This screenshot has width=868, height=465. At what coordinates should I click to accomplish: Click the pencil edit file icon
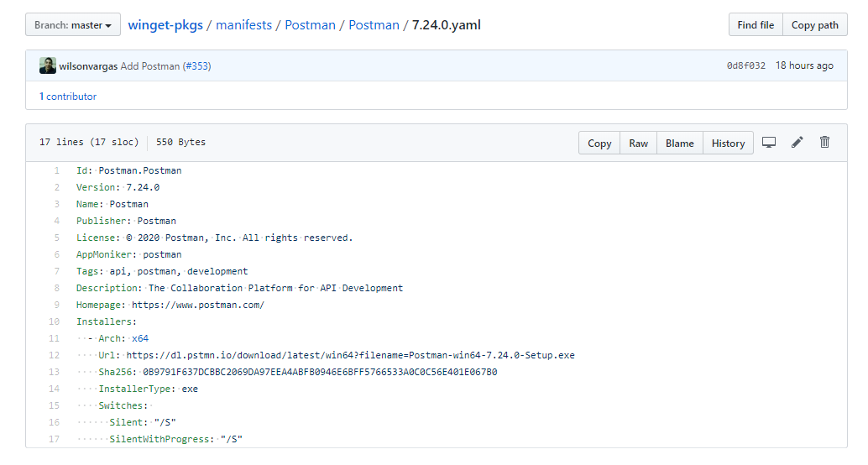pyautogui.click(x=797, y=143)
